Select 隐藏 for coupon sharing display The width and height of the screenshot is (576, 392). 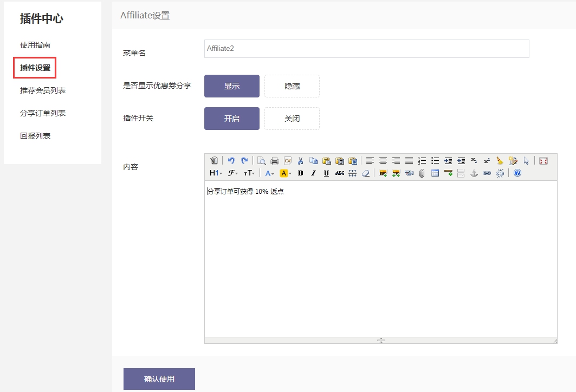(x=292, y=86)
